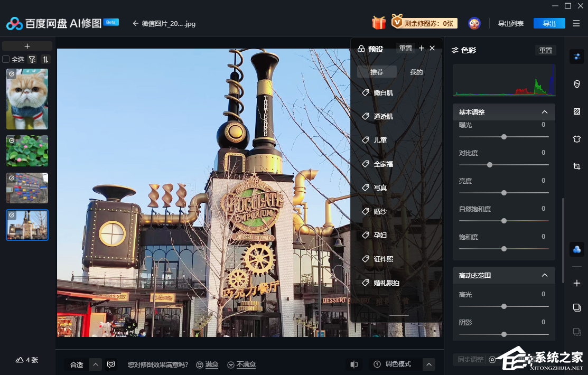Click the Shadows slider handle
588x375 pixels.
click(x=504, y=334)
